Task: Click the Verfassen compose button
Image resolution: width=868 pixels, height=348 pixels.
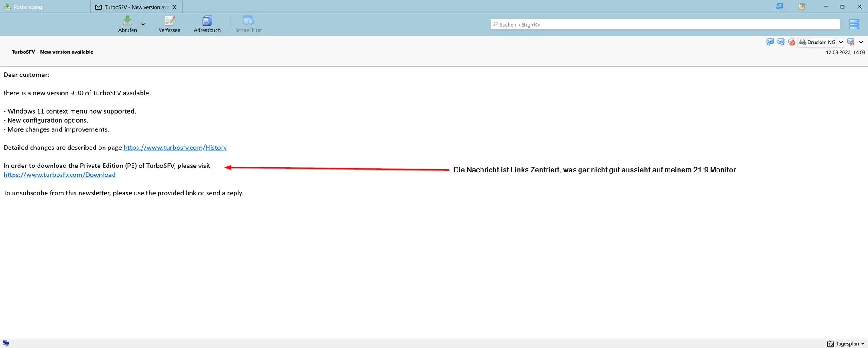Action: coord(170,24)
